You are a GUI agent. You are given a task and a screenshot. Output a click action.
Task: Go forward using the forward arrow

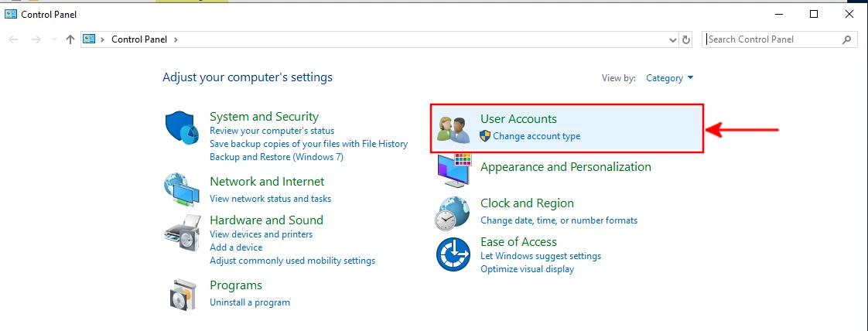coord(36,39)
